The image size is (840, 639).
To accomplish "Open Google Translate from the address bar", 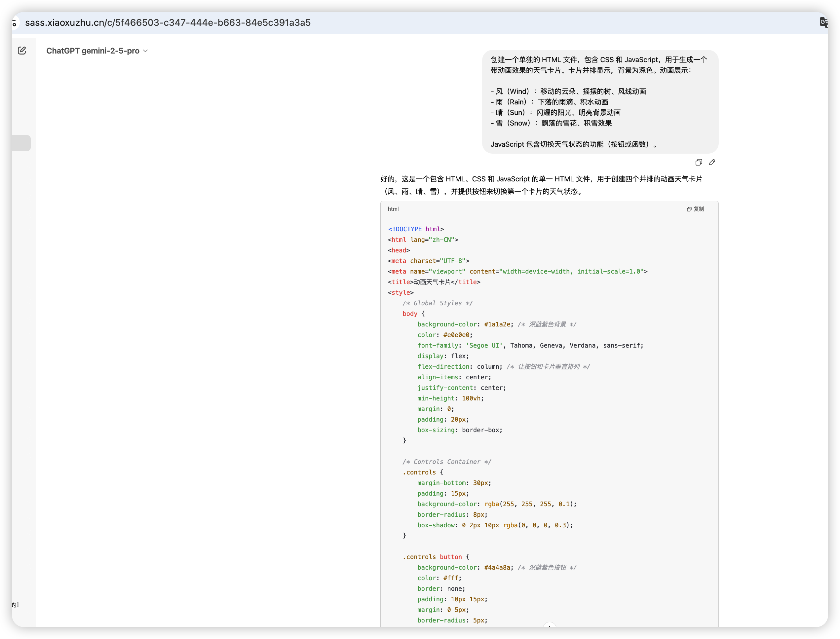I will [824, 23].
